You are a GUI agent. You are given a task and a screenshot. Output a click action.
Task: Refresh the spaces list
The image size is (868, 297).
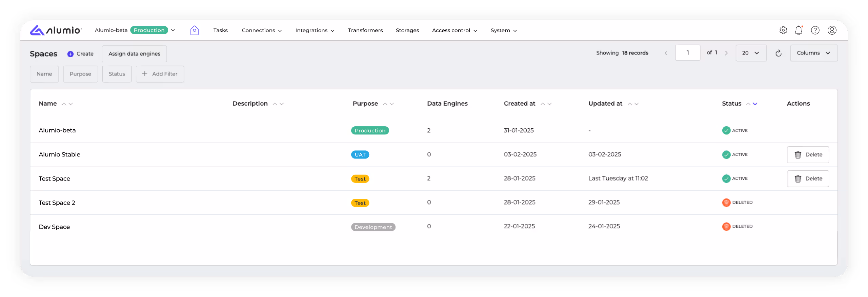tap(779, 53)
